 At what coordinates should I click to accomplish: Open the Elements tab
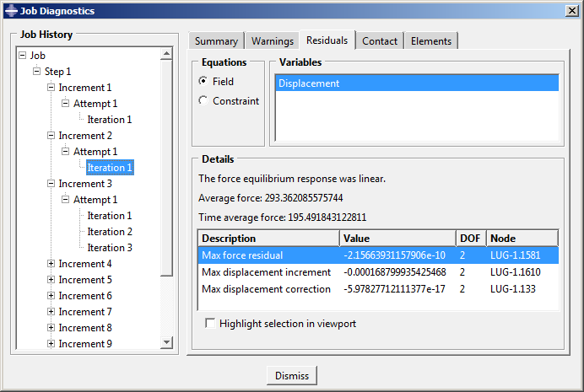(x=431, y=41)
